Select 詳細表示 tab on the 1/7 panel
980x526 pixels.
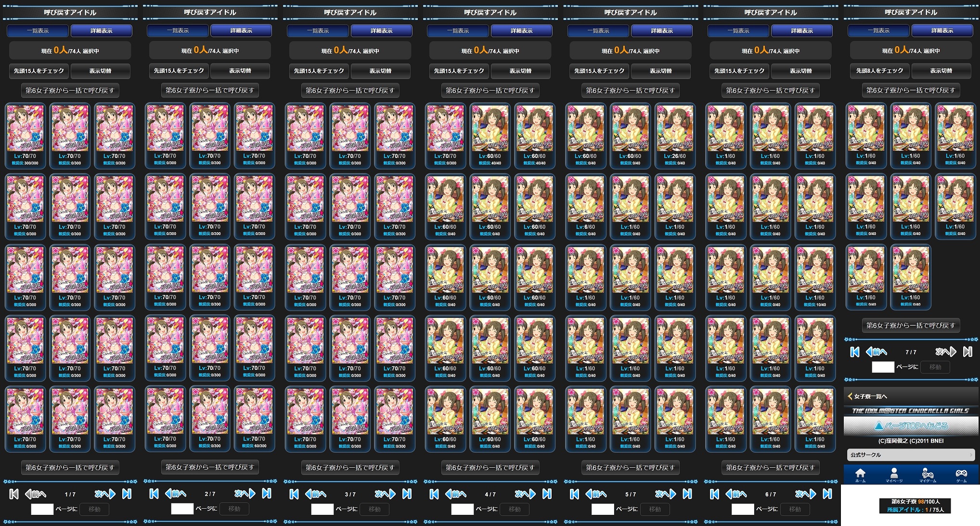click(102, 31)
